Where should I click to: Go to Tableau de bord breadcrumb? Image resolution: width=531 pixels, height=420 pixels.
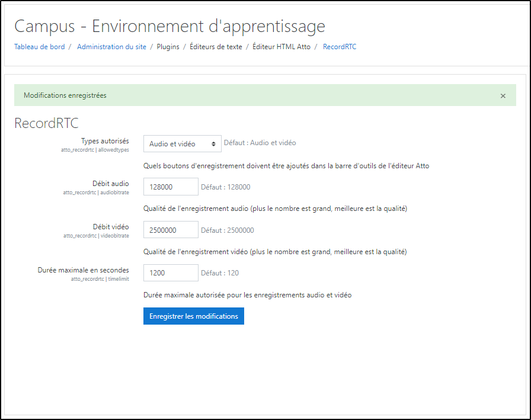pos(40,47)
